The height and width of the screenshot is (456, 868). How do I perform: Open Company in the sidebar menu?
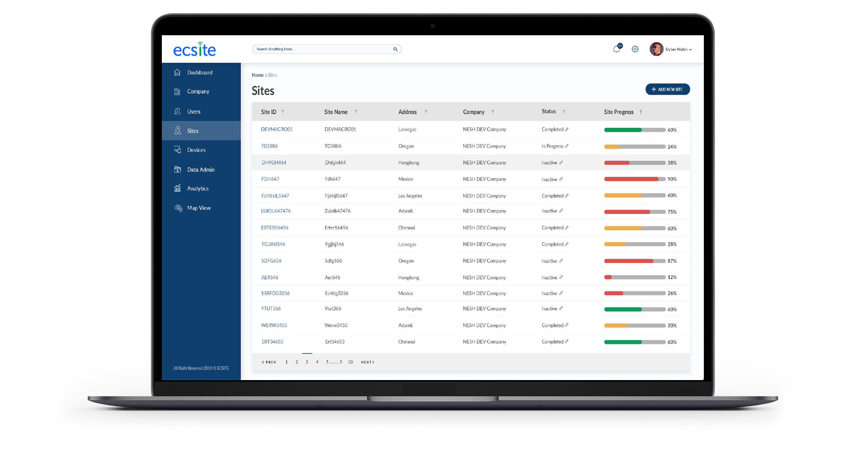[x=198, y=91]
